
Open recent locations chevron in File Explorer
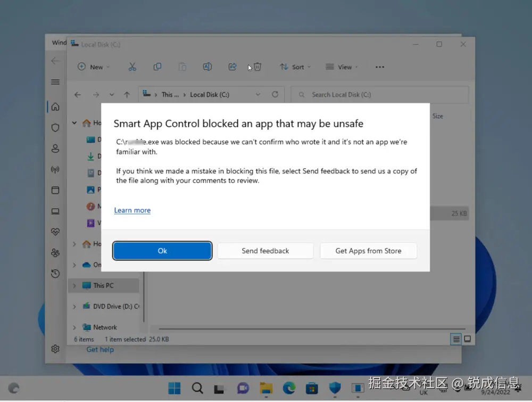[112, 95]
